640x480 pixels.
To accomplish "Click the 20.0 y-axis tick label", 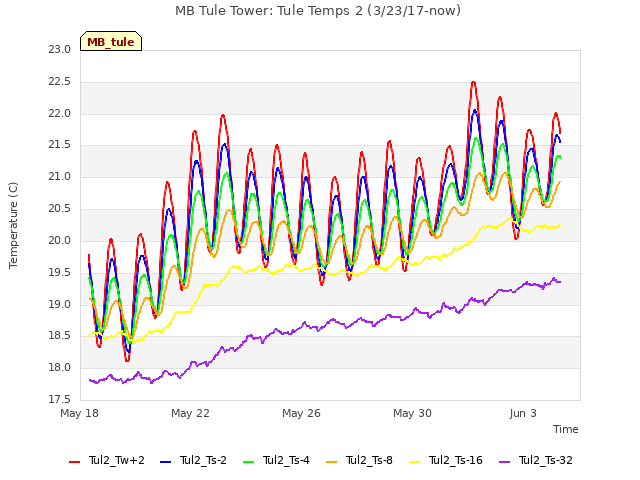I will (x=60, y=240).
